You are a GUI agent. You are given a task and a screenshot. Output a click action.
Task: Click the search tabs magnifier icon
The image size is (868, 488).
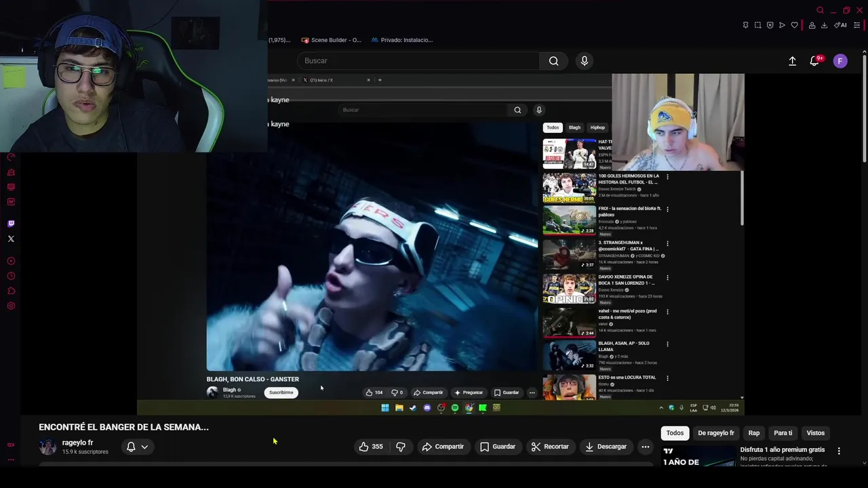pyautogui.click(x=820, y=10)
